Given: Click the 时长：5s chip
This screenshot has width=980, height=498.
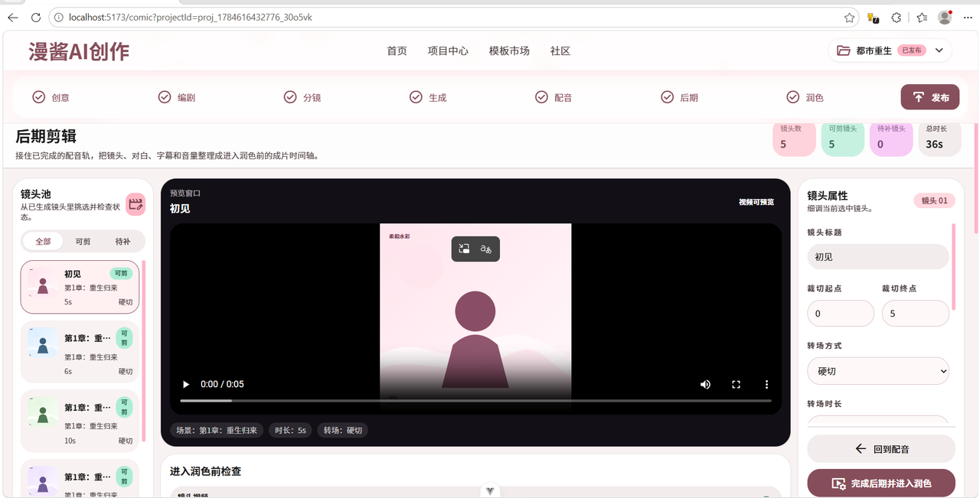Looking at the screenshot, I should click(x=290, y=430).
